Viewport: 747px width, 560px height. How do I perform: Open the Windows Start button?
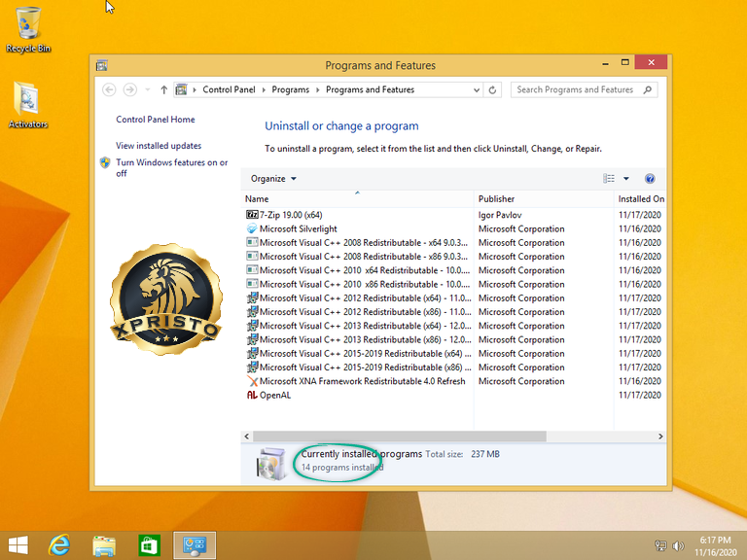[18, 545]
